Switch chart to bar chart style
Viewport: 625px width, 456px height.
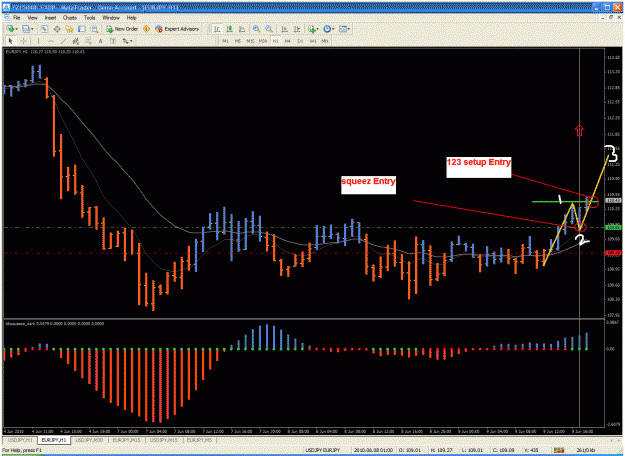pos(216,29)
